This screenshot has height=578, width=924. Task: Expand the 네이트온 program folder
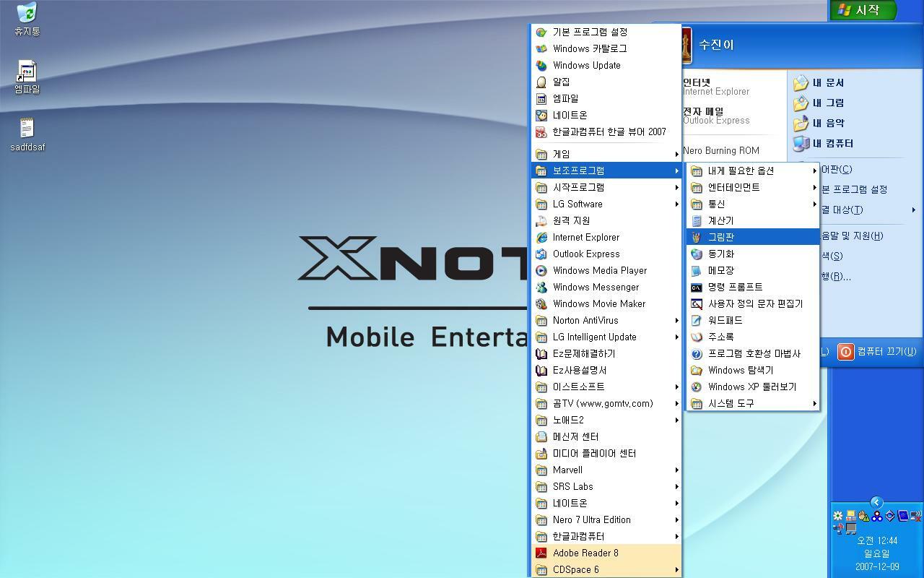click(606, 503)
